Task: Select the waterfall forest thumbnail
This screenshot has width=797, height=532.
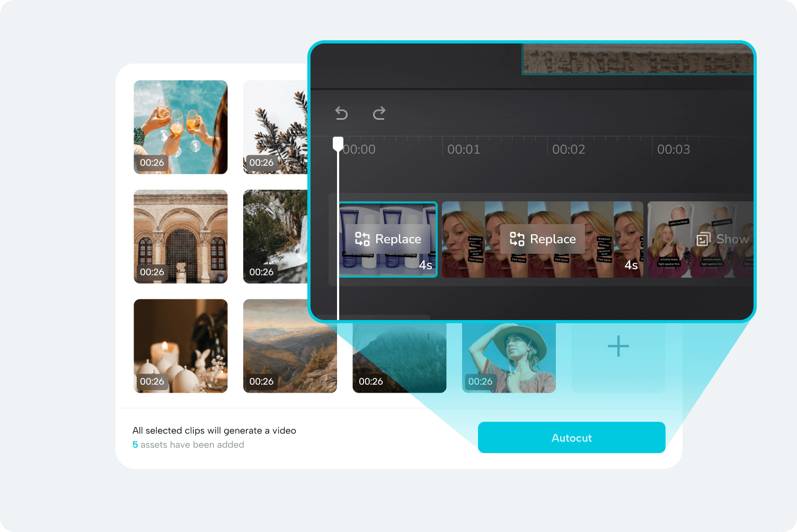Action: 275,236
